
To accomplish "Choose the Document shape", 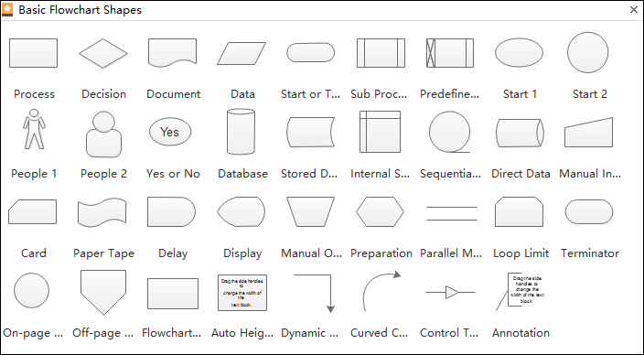I will pyautogui.click(x=173, y=52).
